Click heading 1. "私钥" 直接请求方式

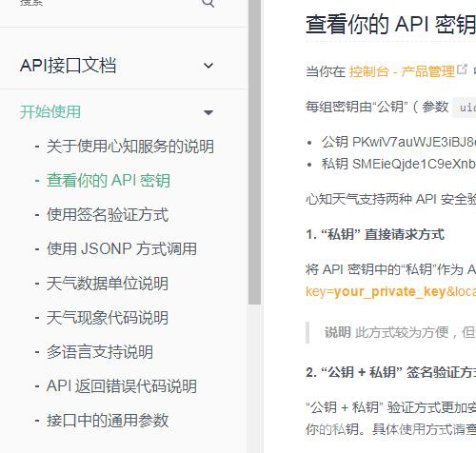(375, 235)
